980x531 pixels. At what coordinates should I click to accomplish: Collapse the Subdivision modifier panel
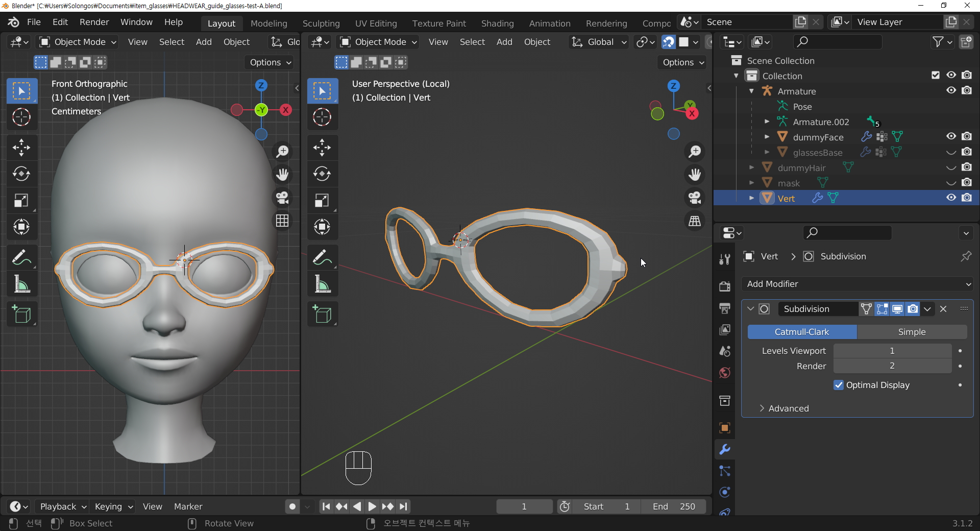[x=750, y=309]
